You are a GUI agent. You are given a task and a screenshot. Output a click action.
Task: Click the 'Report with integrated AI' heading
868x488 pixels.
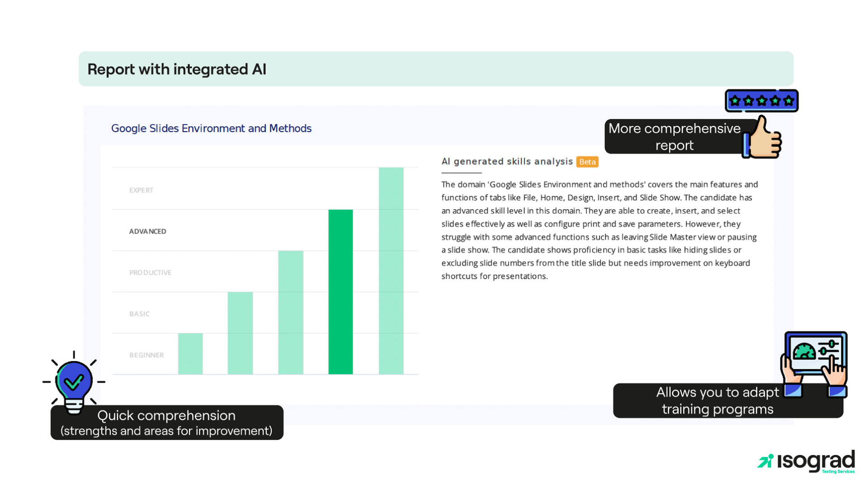click(177, 69)
